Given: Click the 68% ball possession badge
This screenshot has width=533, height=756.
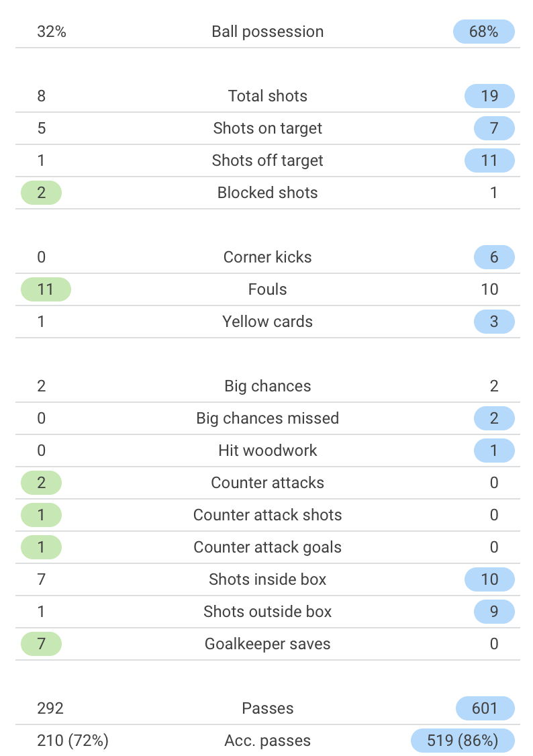Looking at the screenshot, I should click(484, 32).
